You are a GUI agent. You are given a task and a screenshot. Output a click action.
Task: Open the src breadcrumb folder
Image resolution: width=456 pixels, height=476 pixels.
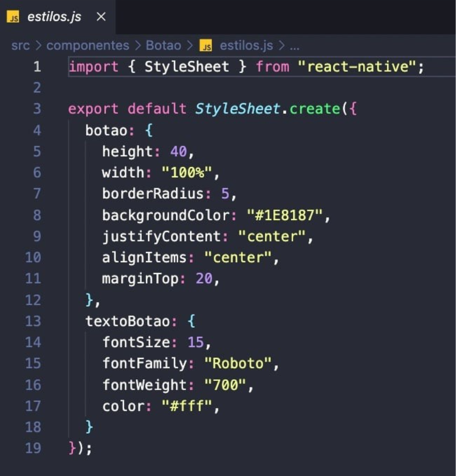pos(20,46)
